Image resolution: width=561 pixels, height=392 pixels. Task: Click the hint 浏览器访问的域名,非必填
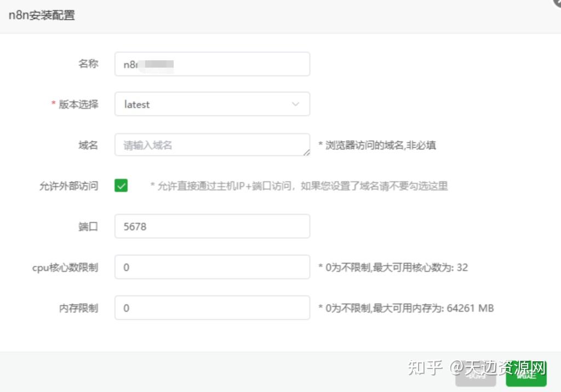pos(380,145)
